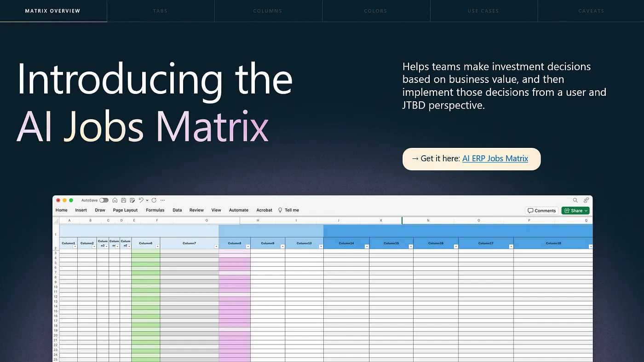Screen dimensions: 644x362
Task: Click the Home icon in Excel's title bar
Action: coord(115,200)
